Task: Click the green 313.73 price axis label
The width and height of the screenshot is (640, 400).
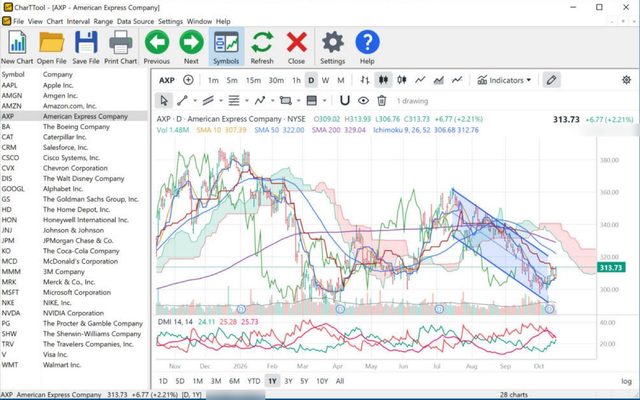Action: point(611,268)
